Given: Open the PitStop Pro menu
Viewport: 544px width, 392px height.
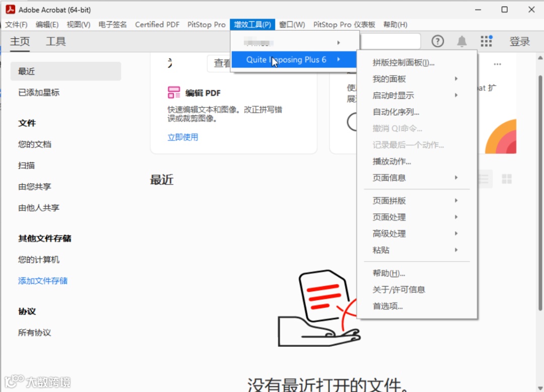Looking at the screenshot, I should tap(207, 25).
